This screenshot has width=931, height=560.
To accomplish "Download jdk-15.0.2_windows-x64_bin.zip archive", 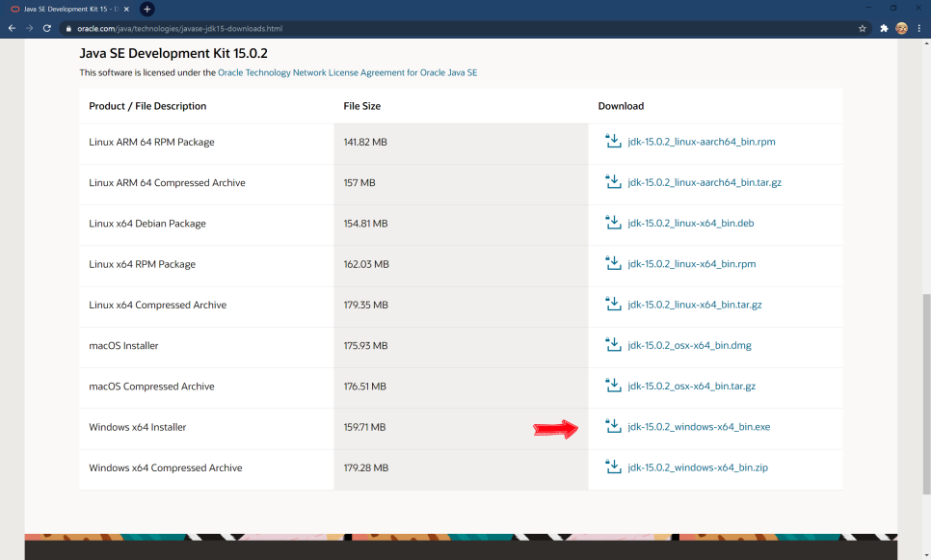I will pos(698,467).
